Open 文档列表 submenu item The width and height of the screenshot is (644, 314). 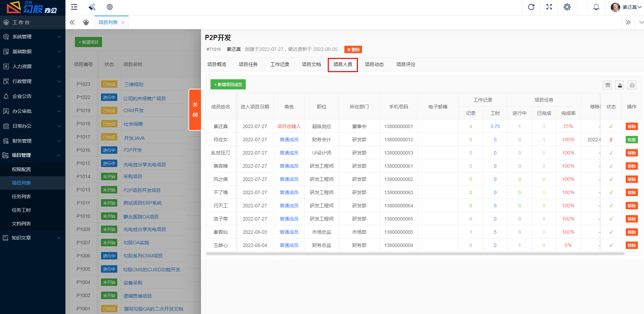[x=33, y=224]
